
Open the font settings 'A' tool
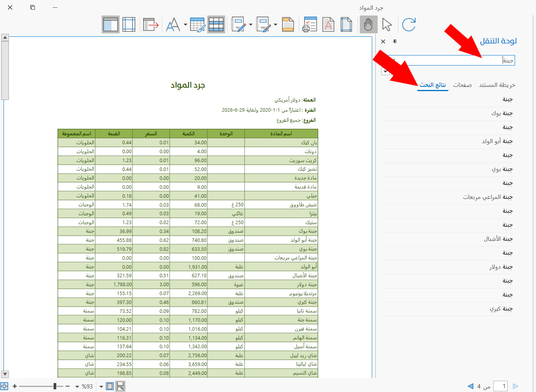[x=173, y=24]
